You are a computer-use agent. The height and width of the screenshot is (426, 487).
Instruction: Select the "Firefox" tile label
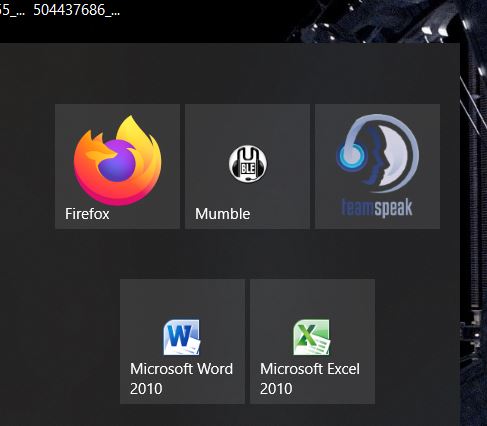pyautogui.click(x=87, y=214)
